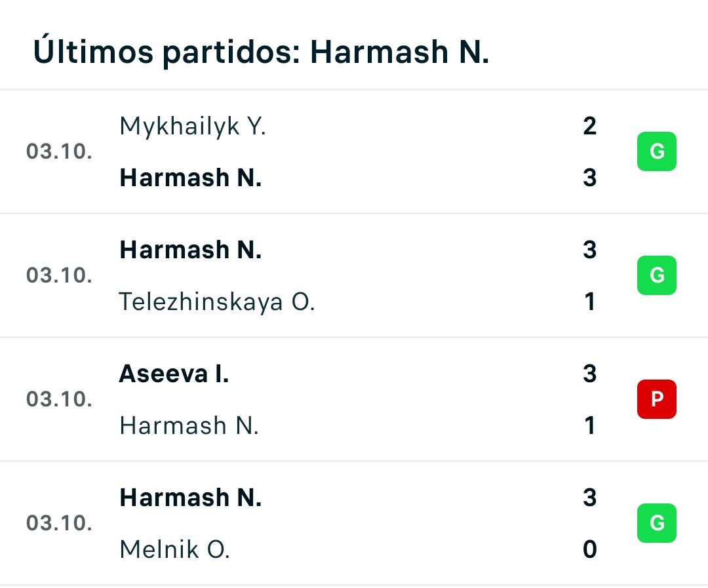Open player Telezhinskaya O.

(x=217, y=302)
